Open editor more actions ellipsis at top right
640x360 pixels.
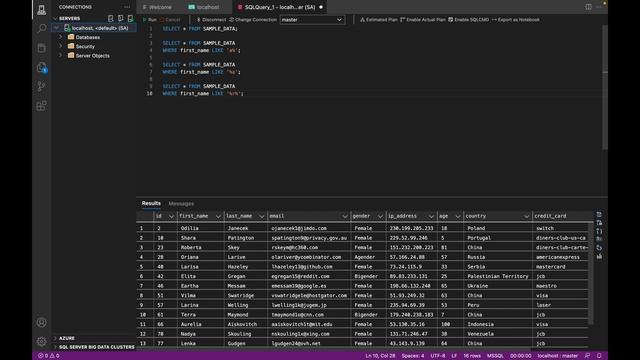[599, 7]
